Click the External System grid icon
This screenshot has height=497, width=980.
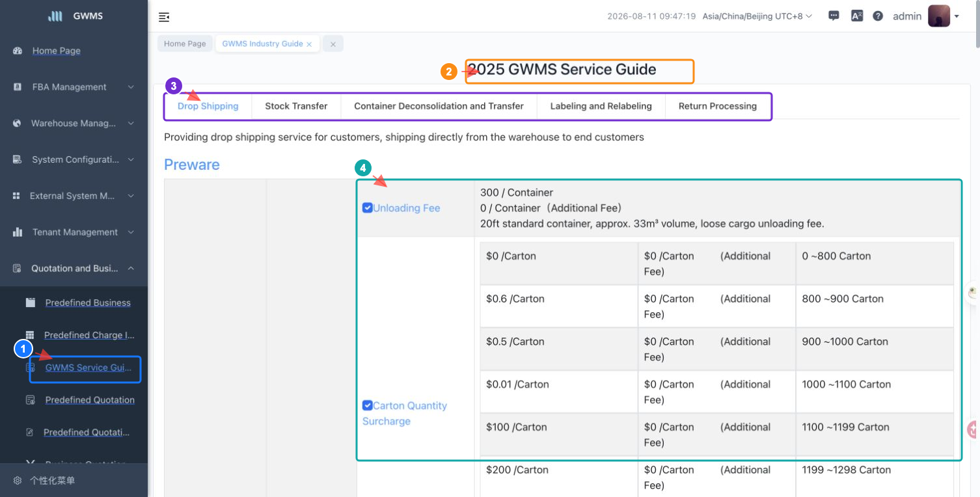point(17,196)
